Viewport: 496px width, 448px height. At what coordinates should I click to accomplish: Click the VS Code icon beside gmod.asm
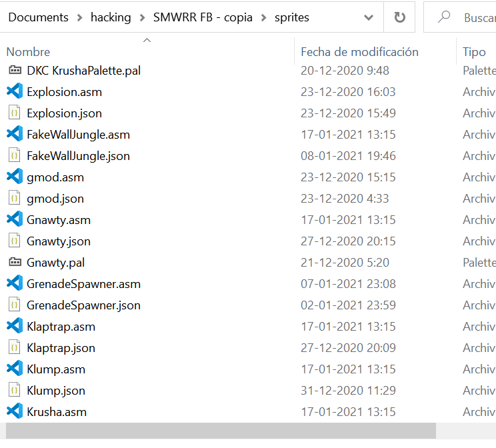pyautogui.click(x=15, y=177)
